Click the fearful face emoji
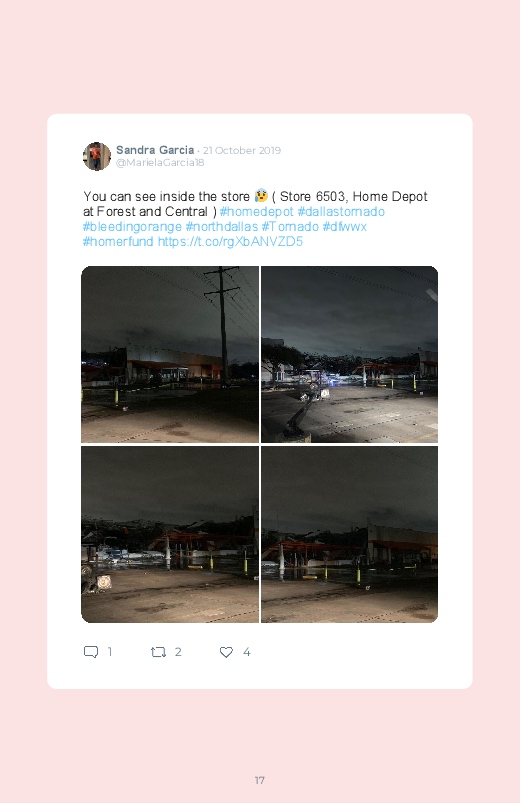Screen dimensions: 520x803 point(261,196)
